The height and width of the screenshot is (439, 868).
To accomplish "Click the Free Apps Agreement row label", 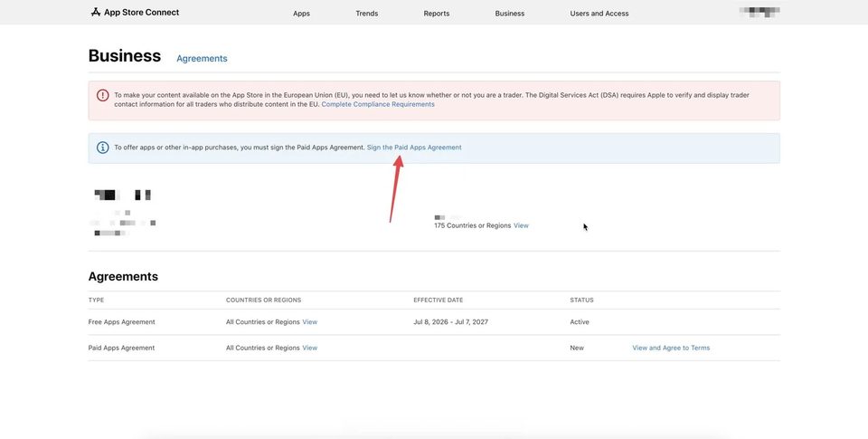I will pos(121,322).
